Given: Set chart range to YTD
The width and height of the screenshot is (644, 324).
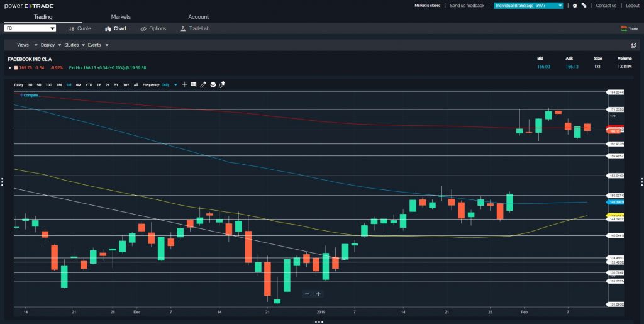Looking at the screenshot, I should [x=89, y=84].
